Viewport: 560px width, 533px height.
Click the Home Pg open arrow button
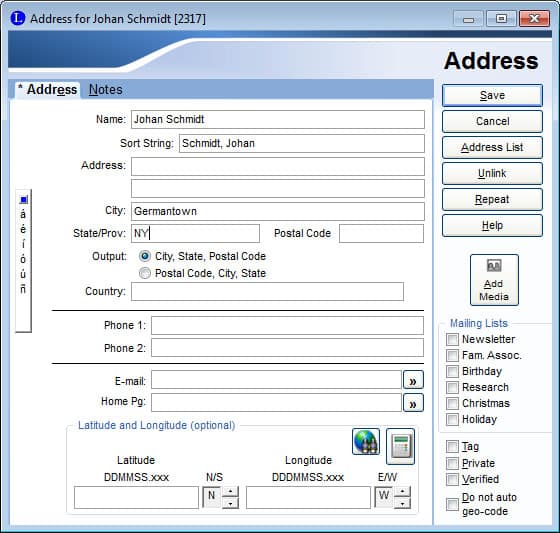(x=413, y=403)
